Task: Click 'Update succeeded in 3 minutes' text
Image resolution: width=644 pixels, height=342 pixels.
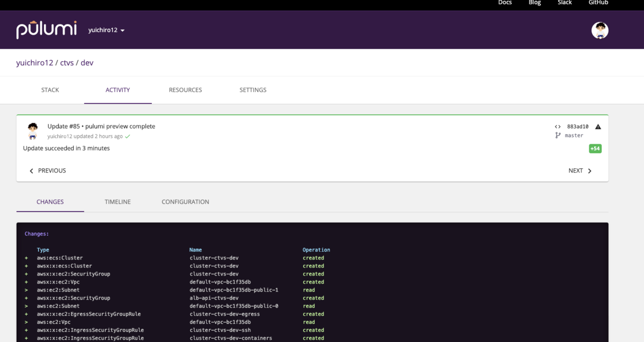Action: 66,148
